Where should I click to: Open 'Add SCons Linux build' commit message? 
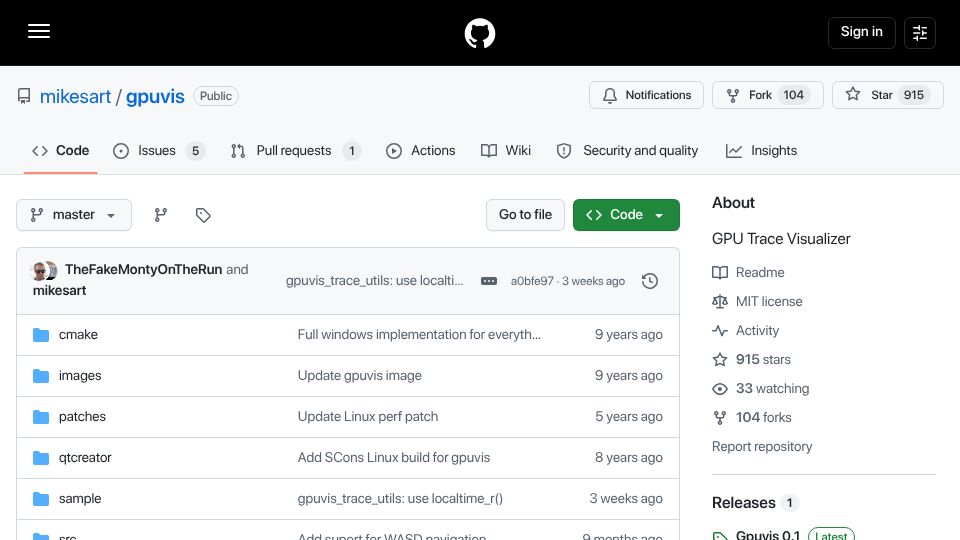[394, 458]
